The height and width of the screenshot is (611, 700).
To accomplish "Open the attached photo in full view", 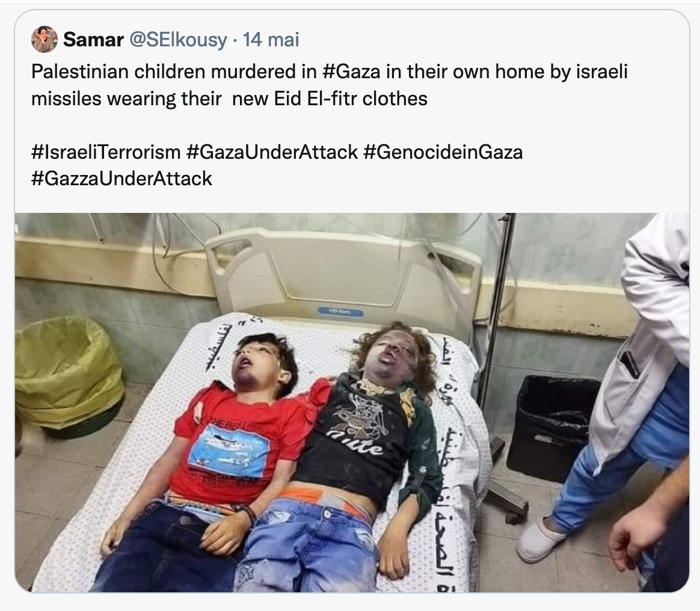I will (352, 402).
